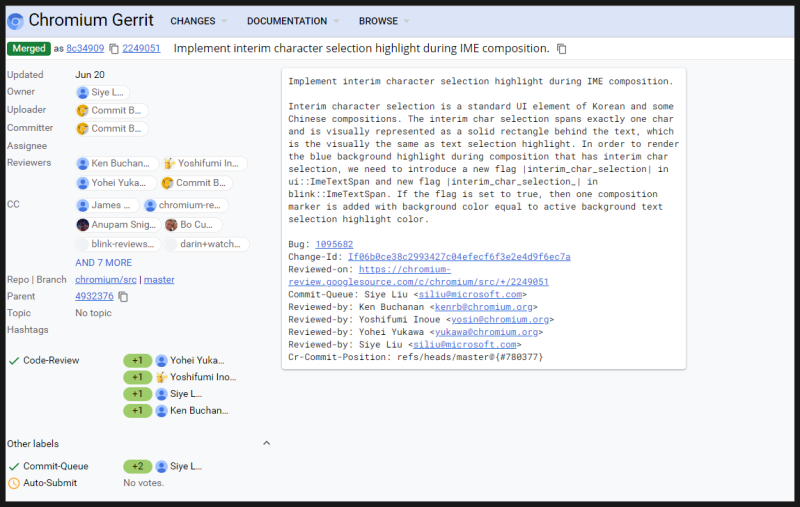800x507 pixels.
Task: Open the chromium/src repo link
Action: (x=105, y=280)
